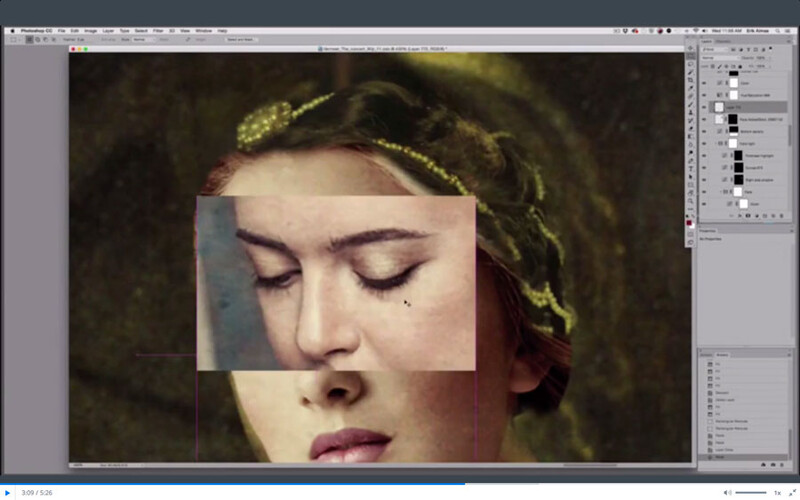Select the Brush tool
The height and width of the screenshot is (500, 800).
click(x=690, y=105)
